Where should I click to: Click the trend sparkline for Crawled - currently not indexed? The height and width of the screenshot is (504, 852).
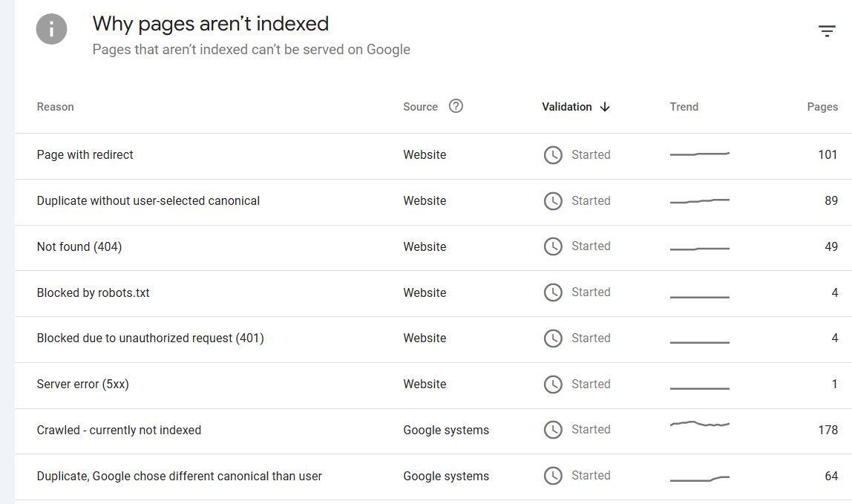pos(699,425)
